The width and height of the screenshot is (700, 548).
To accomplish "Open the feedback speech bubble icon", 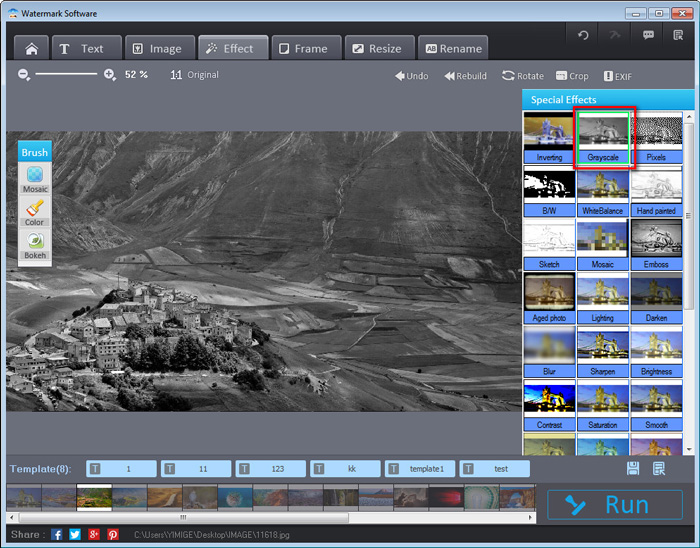I will click(x=648, y=35).
